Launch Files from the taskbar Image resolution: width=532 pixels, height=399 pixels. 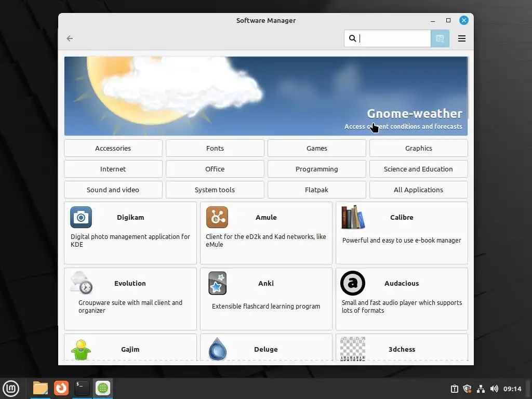[41, 388]
